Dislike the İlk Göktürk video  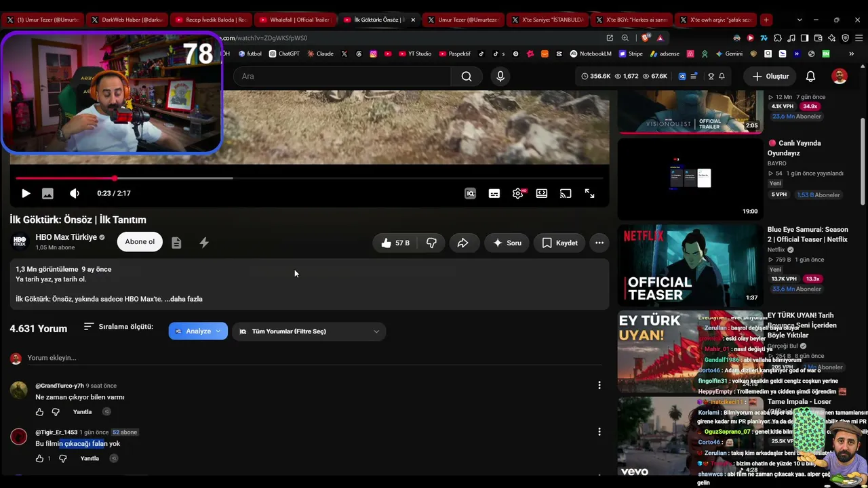(x=431, y=243)
